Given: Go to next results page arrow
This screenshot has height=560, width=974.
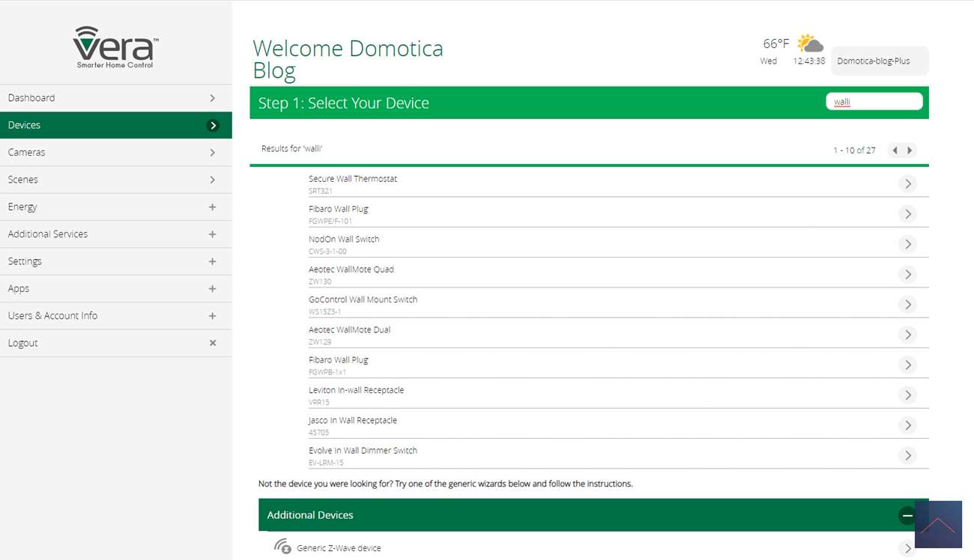Looking at the screenshot, I should click(910, 150).
